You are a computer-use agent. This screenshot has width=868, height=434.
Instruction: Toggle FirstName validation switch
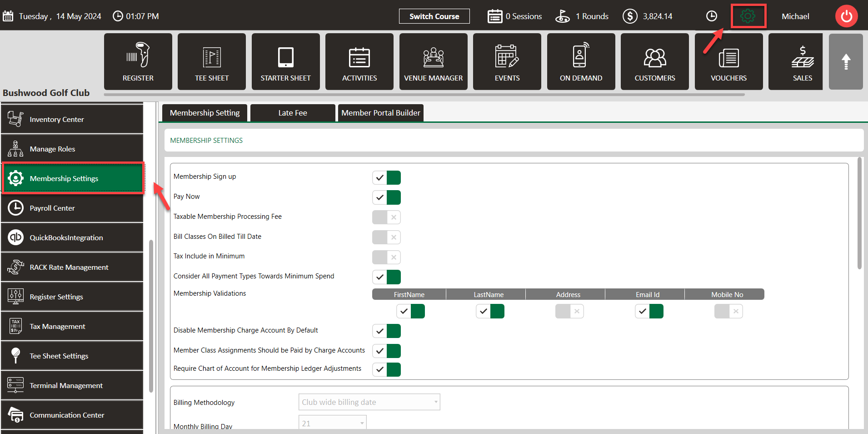[x=410, y=311]
